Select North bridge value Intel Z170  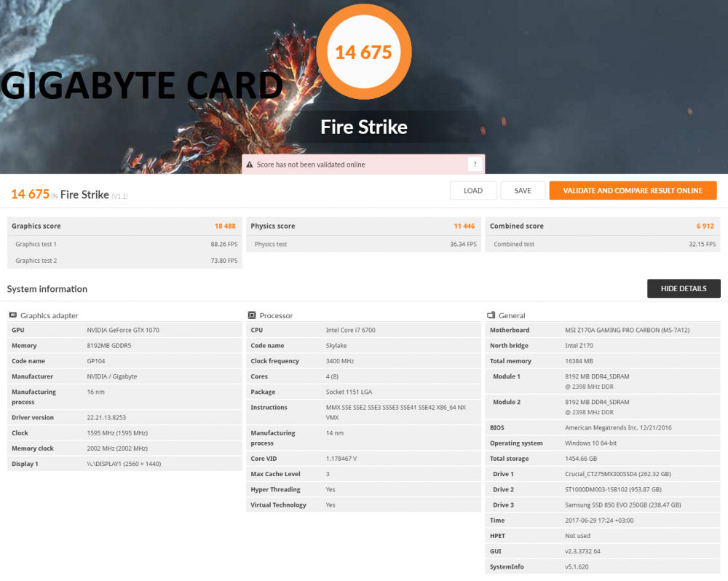coord(579,346)
